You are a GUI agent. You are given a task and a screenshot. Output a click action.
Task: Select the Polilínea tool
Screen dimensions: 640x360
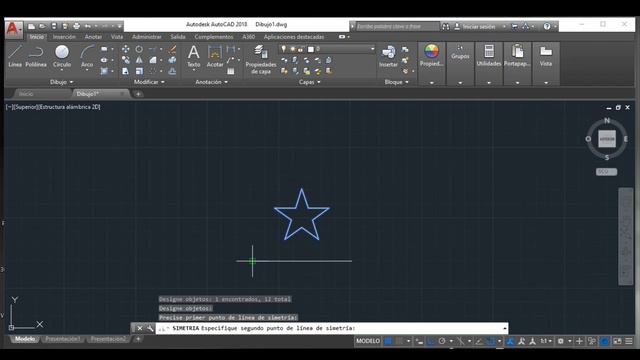click(x=36, y=56)
